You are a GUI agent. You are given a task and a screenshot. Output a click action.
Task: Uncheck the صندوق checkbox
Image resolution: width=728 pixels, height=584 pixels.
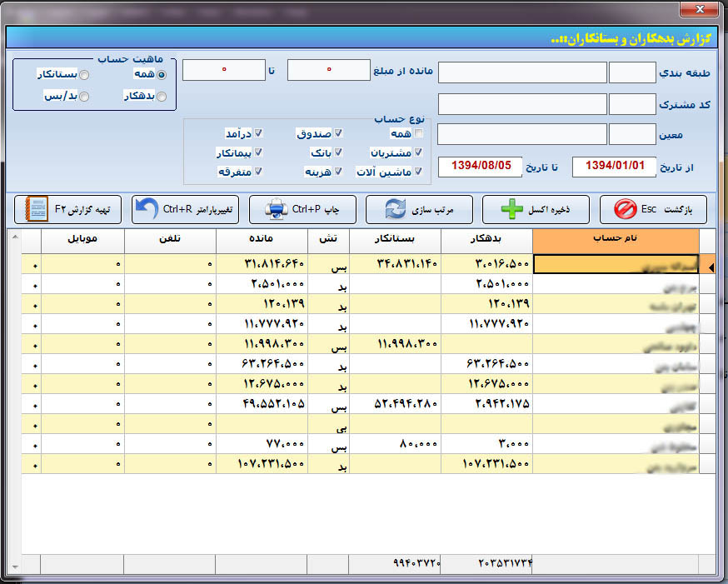[338, 133]
